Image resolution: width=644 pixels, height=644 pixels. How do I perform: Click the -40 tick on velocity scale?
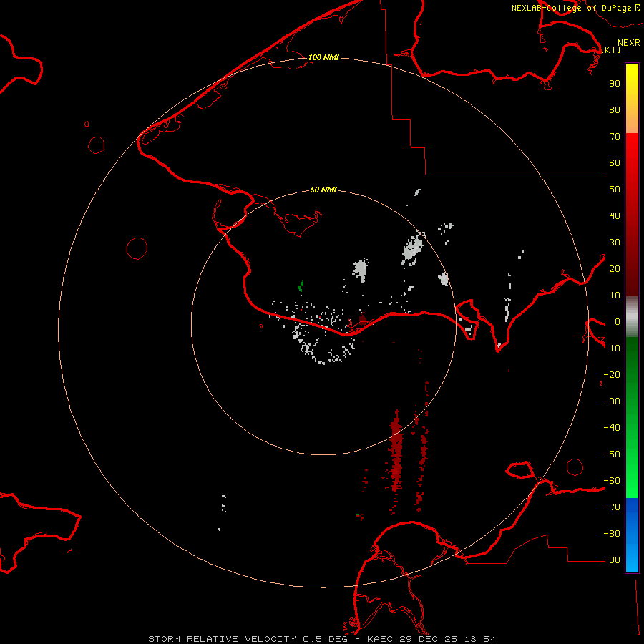pos(612,428)
